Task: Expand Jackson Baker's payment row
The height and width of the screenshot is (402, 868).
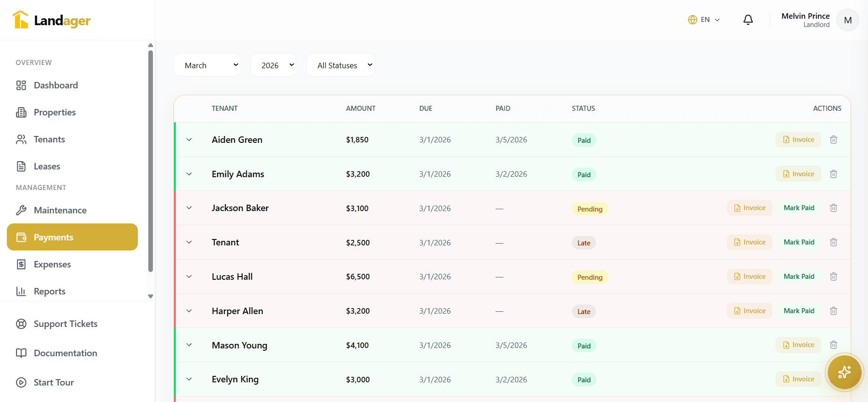Action: (189, 208)
